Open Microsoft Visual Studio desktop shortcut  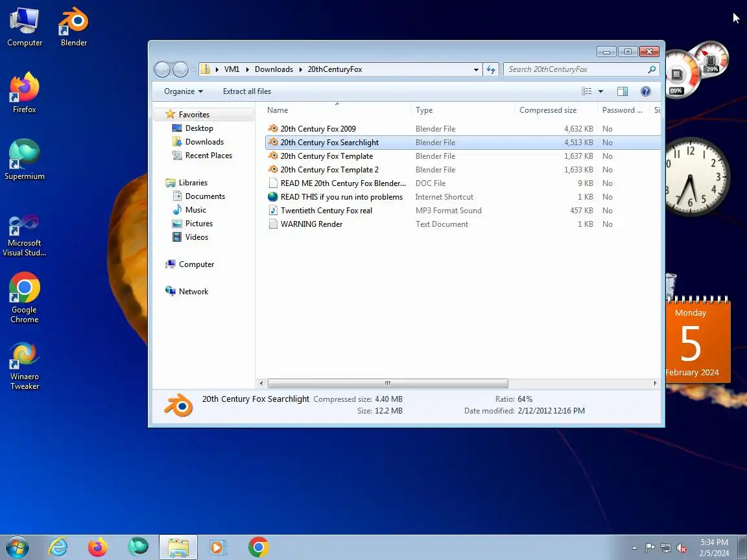point(24,236)
